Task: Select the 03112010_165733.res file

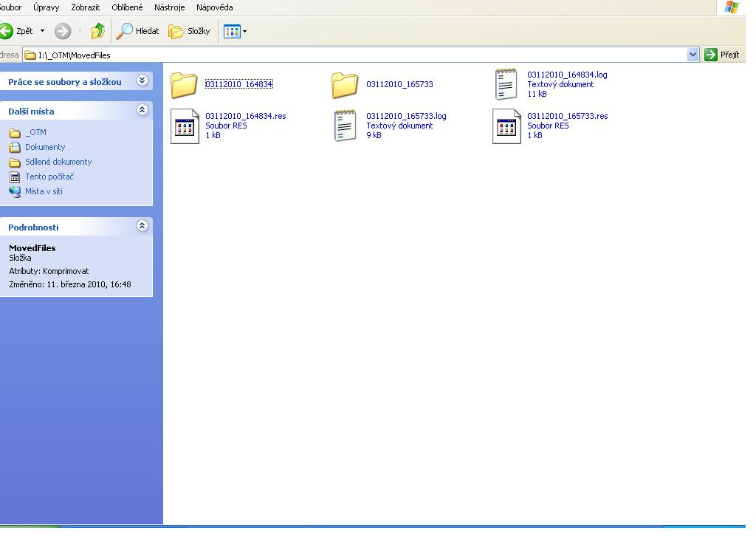Action: 506,126
